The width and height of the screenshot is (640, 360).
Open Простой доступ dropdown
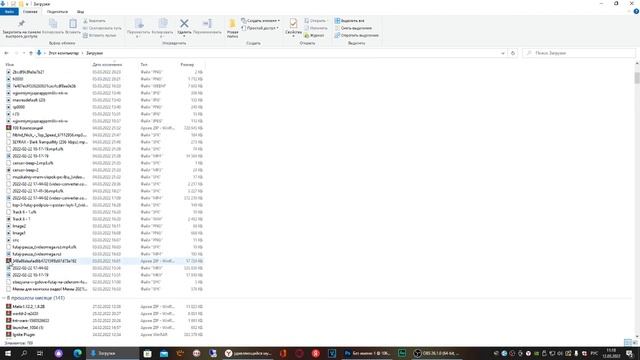260,28
